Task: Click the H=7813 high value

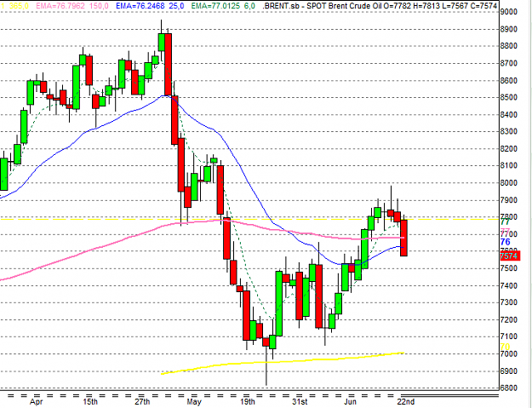Action: 426,6
